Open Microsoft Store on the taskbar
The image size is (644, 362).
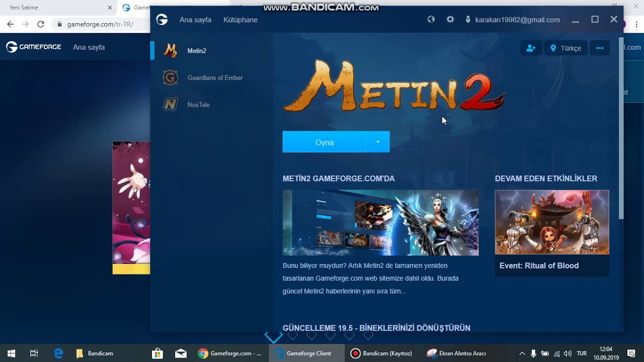point(157,353)
